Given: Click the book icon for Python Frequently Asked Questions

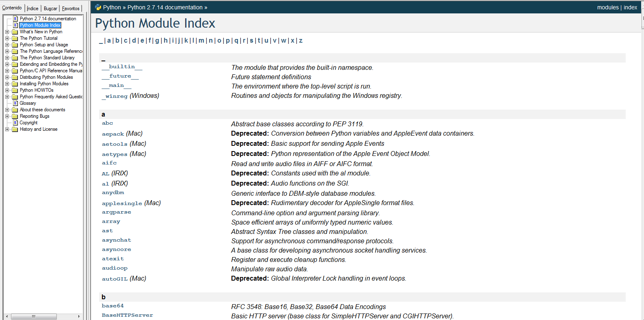Looking at the screenshot, I should pyautogui.click(x=15, y=97).
